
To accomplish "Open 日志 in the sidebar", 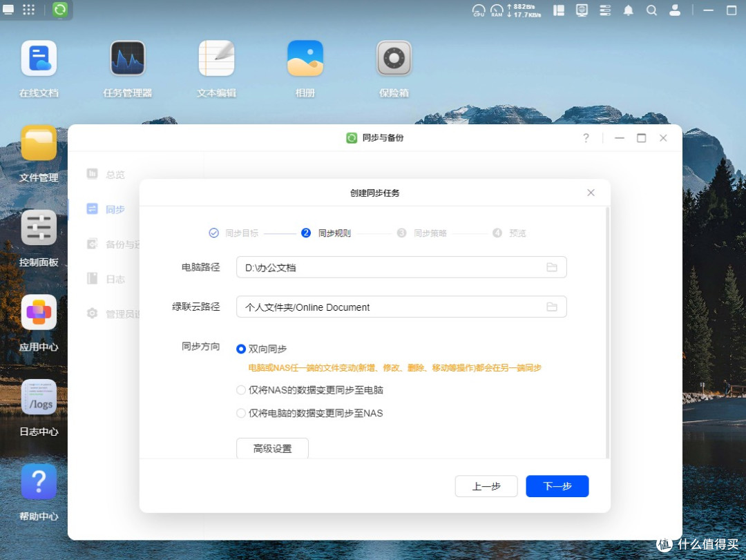I will pyautogui.click(x=106, y=279).
